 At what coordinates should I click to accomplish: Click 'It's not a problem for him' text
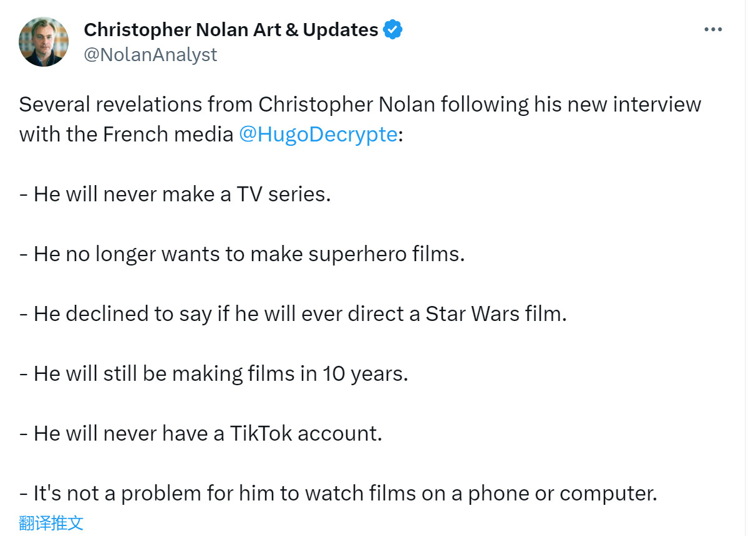tap(147, 493)
